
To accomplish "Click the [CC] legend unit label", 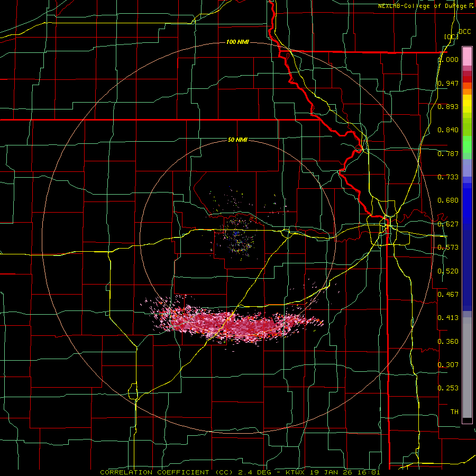I will [x=451, y=36].
